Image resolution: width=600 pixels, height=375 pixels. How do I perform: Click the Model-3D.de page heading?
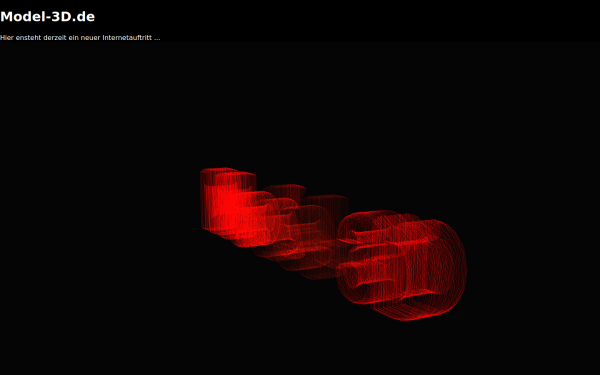tap(47, 16)
